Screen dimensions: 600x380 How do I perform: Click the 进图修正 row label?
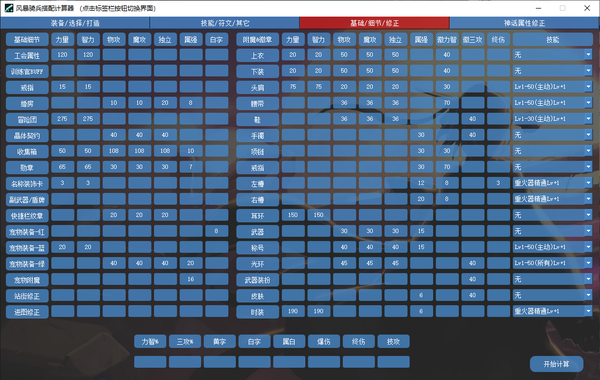(x=27, y=312)
